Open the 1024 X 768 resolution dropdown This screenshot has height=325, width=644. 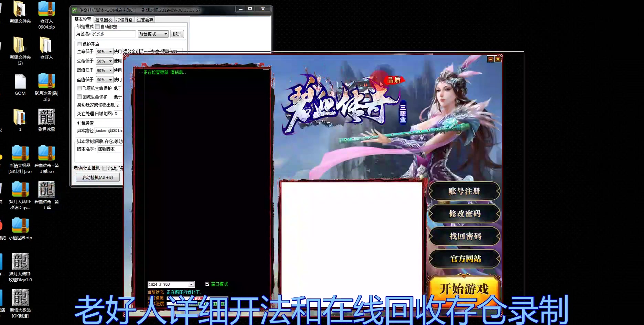[171, 284]
